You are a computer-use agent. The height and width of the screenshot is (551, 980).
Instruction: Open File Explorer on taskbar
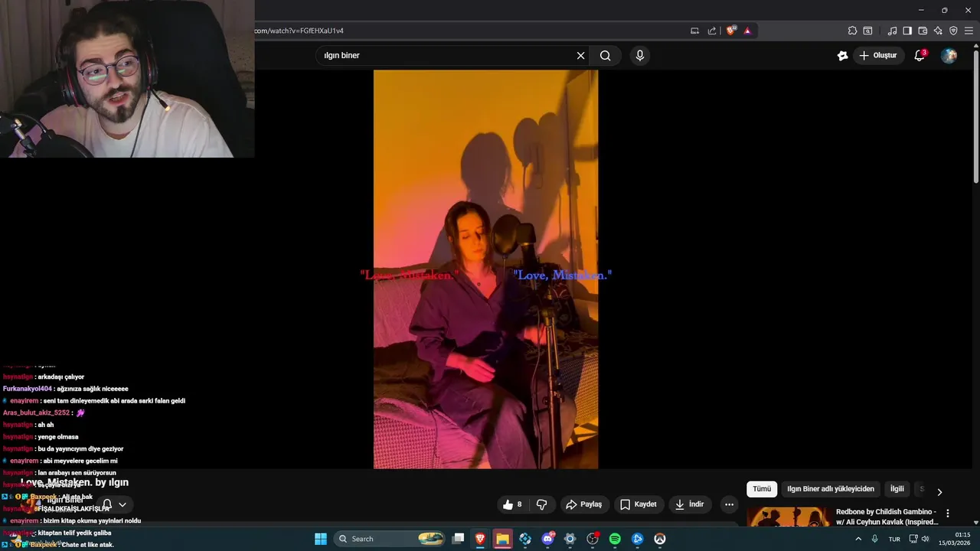tap(502, 539)
